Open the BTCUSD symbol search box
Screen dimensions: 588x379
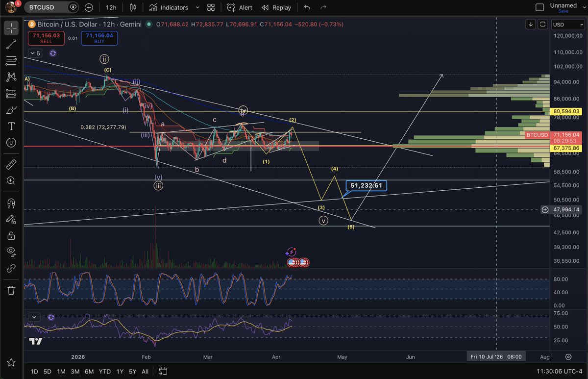coord(51,7)
